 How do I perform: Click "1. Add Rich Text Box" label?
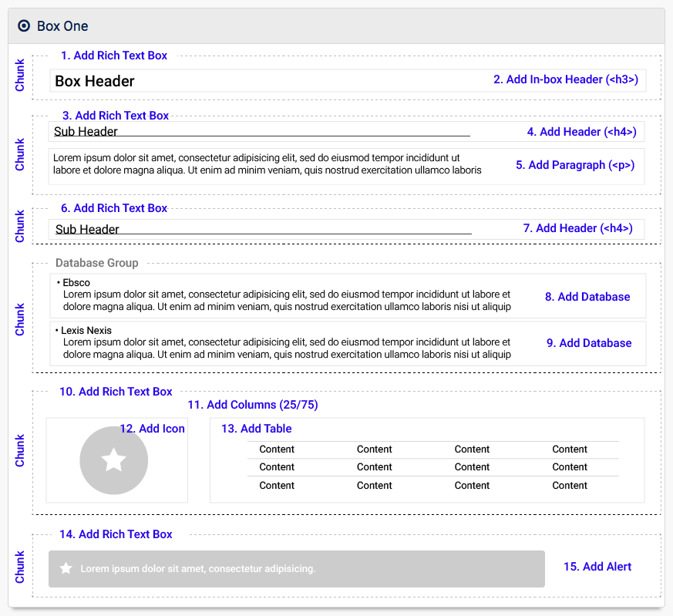pos(114,56)
